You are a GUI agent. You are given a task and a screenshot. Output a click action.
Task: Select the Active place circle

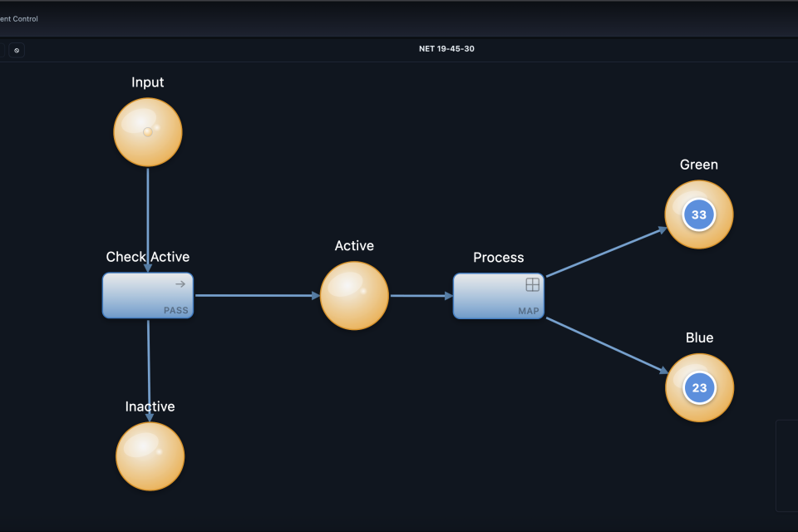click(x=354, y=296)
